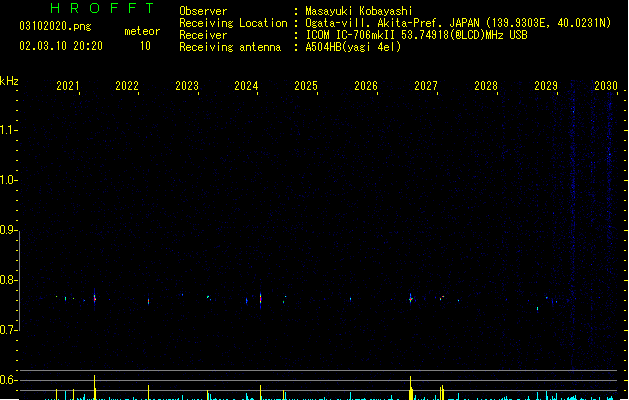The width and height of the screenshot is (629, 400).
Task: Click the A504HB(yagi 4el) antenna text
Action: [353, 47]
